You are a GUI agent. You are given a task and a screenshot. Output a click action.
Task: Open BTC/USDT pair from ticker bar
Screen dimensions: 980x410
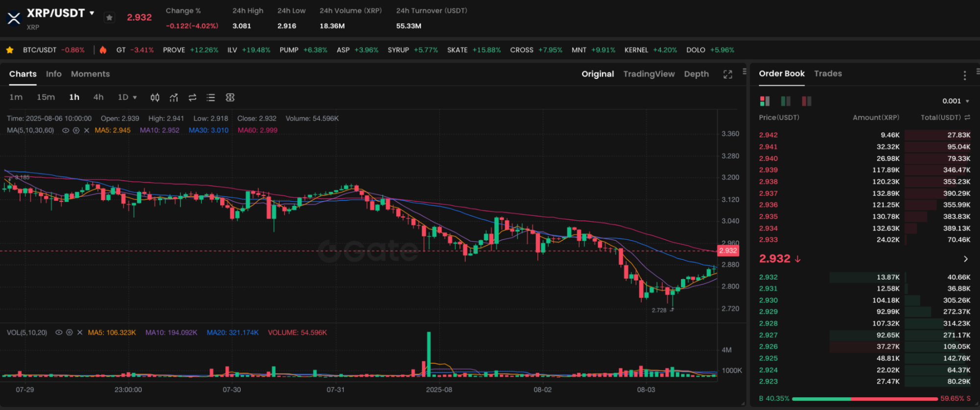coord(53,50)
